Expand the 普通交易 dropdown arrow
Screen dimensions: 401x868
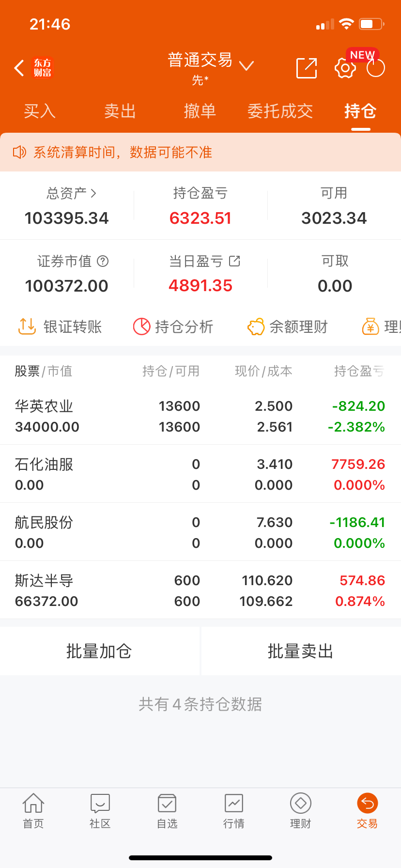click(247, 65)
